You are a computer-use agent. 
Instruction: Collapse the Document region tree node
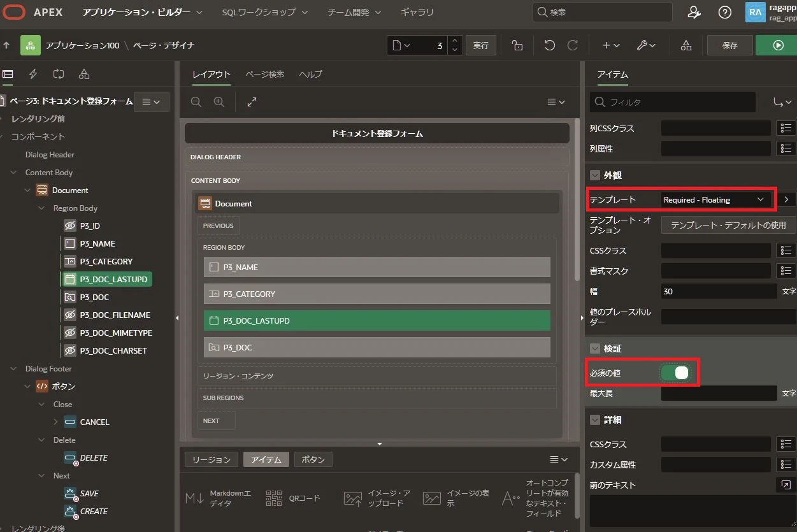27,190
